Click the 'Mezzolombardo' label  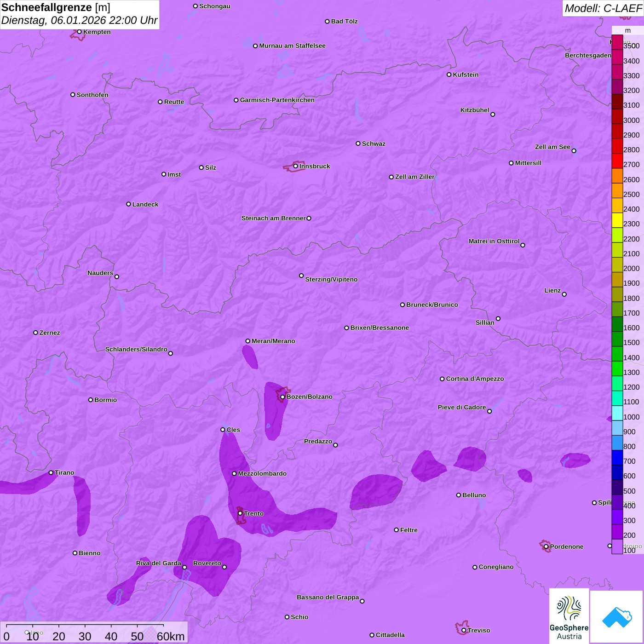click(x=262, y=473)
